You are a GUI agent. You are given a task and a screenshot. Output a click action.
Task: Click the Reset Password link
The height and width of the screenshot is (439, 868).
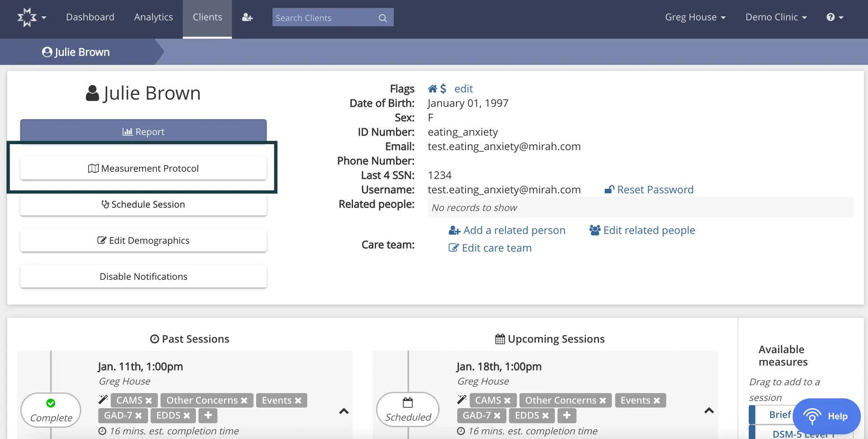[x=656, y=189]
